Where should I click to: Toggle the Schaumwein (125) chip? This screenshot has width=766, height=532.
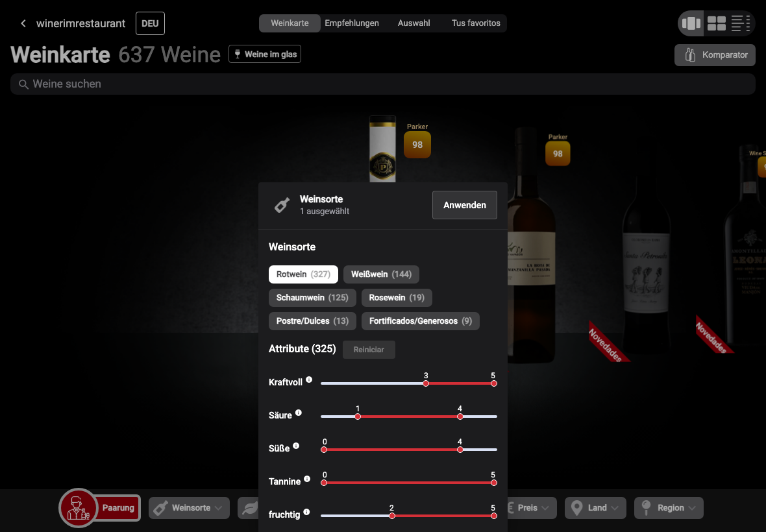point(312,298)
